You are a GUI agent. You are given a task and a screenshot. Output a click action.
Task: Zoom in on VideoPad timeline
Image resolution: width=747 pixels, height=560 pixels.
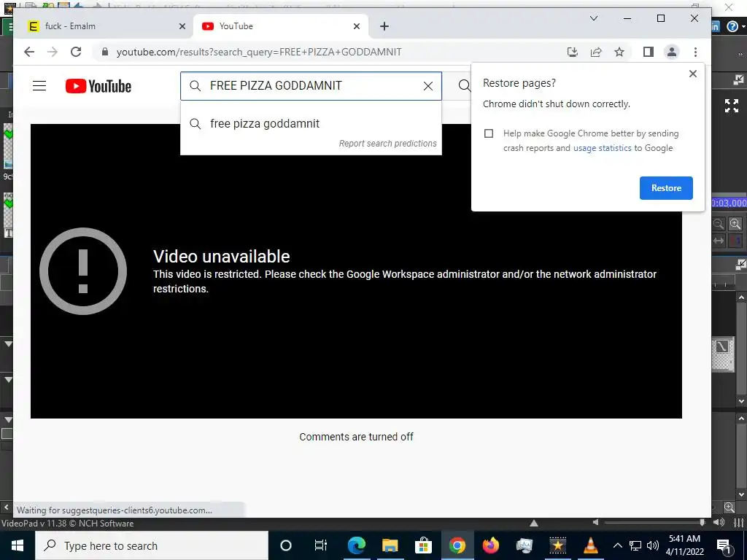pyautogui.click(x=735, y=224)
